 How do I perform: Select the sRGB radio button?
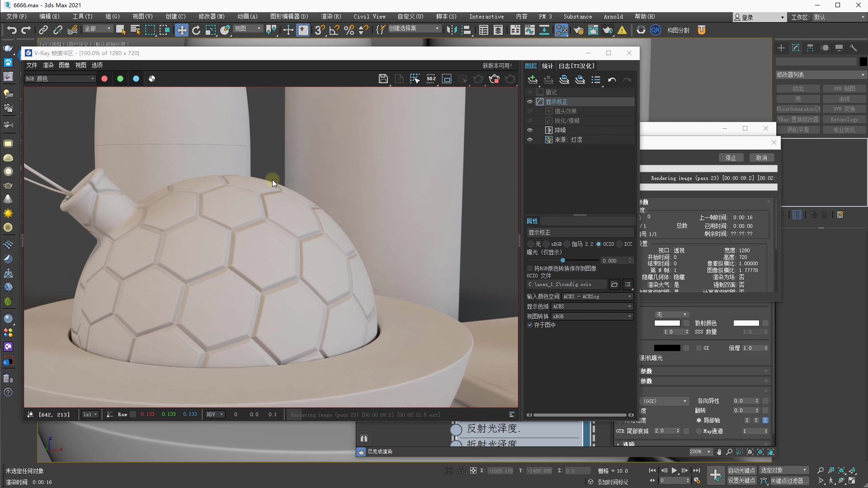[547, 244]
